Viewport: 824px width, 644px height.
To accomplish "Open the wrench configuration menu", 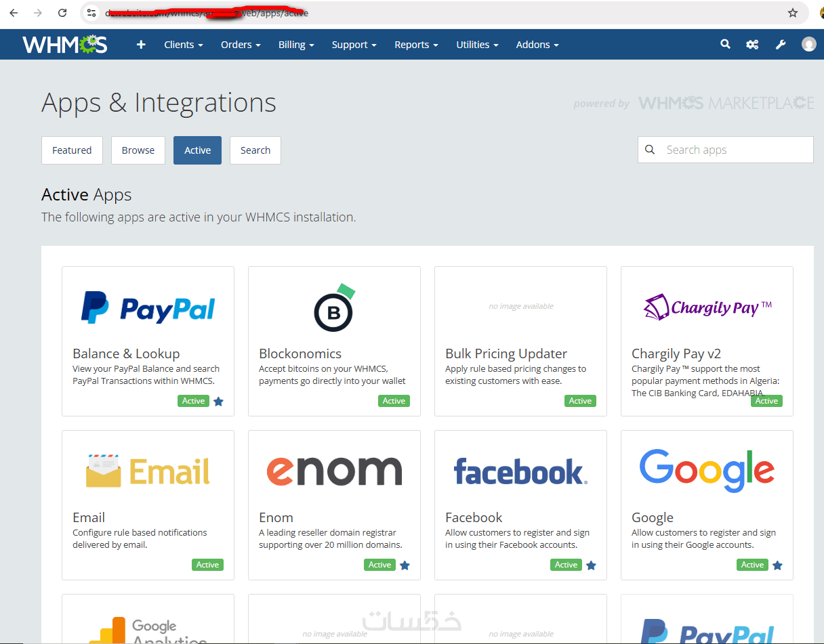I will click(781, 45).
